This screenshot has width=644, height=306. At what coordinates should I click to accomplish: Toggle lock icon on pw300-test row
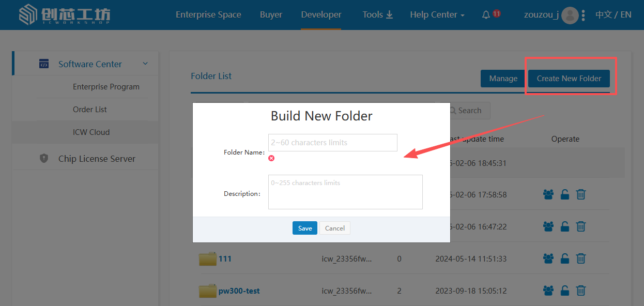click(565, 290)
